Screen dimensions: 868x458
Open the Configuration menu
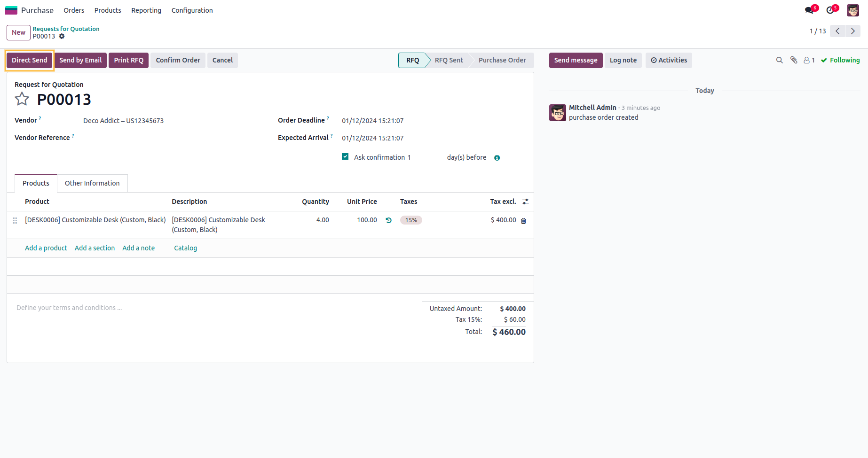[192, 10]
